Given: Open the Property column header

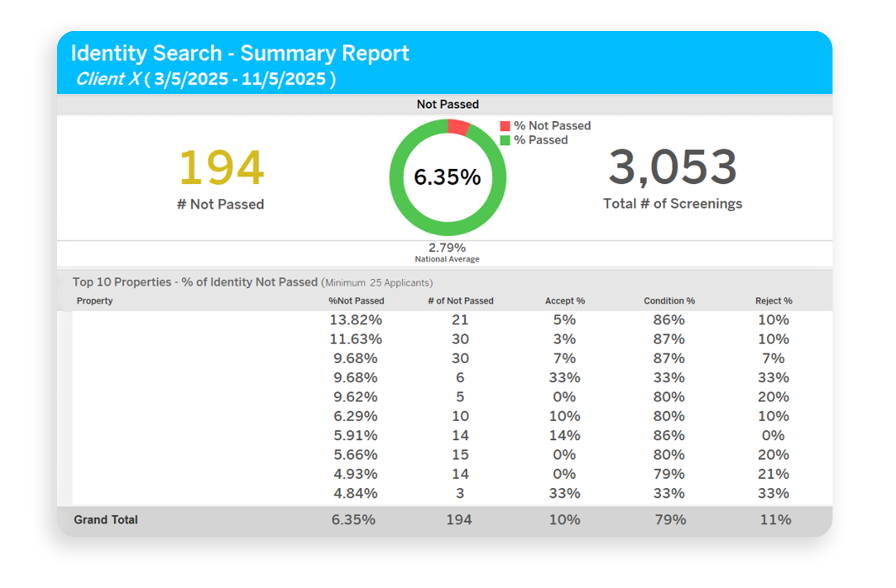Looking at the screenshot, I should pyautogui.click(x=94, y=301).
